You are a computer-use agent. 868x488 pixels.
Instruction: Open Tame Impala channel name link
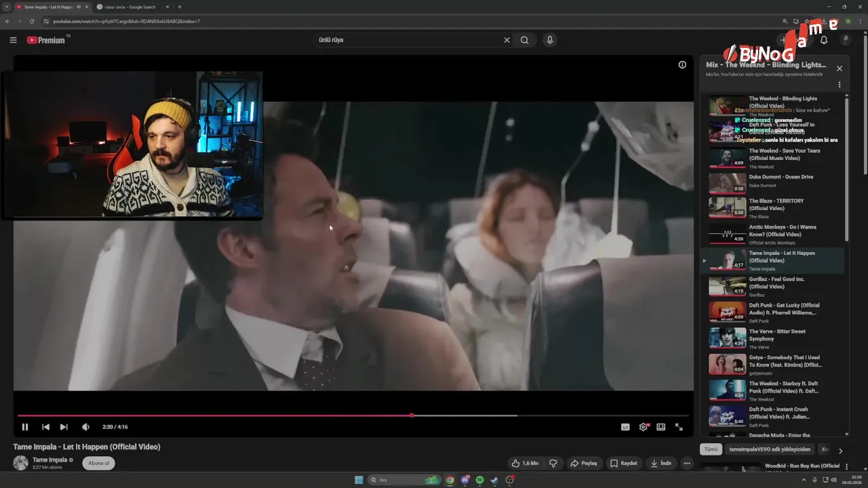coord(50,460)
